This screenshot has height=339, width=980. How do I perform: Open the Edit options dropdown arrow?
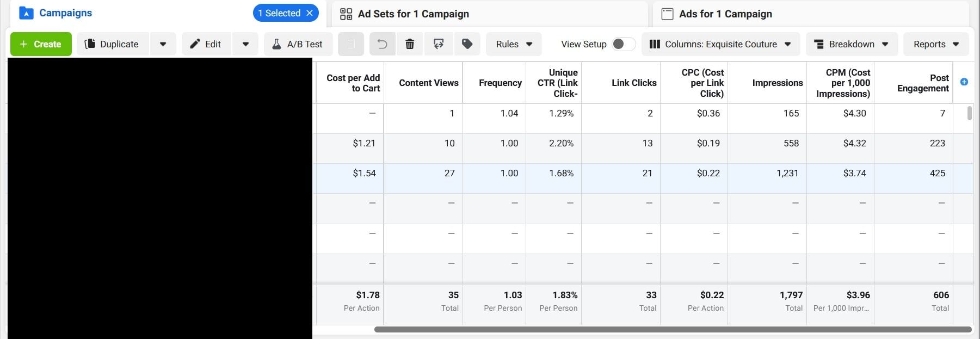(x=245, y=44)
